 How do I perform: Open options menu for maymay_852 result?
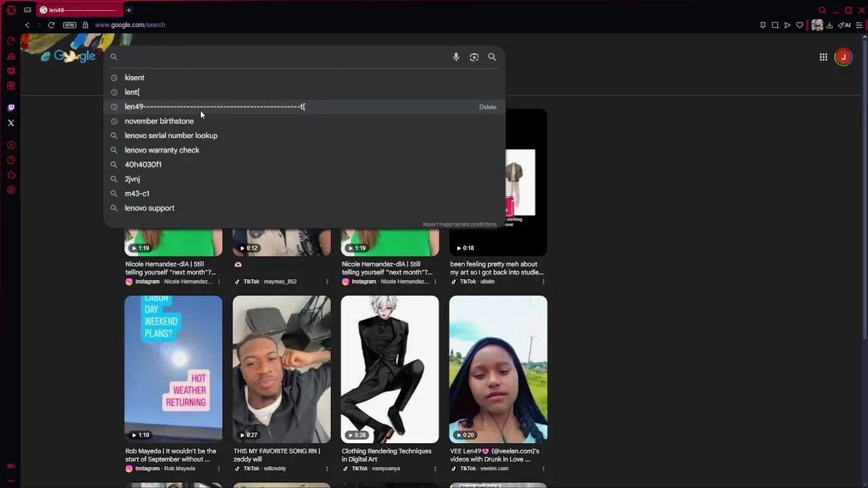pyautogui.click(x=327, y=282)
